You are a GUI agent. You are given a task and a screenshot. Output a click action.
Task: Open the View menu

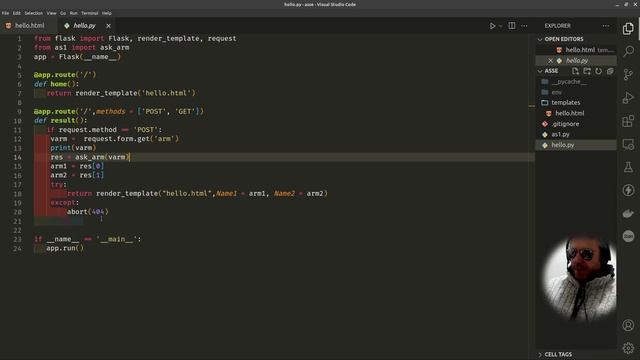tap(51, 13)
